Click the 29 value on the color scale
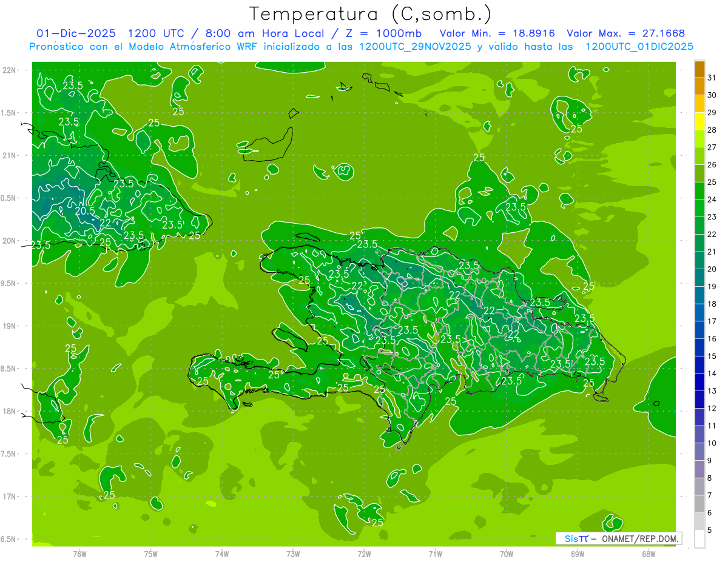The height and width of the screenshot is (562, 728). pos(712,113)
